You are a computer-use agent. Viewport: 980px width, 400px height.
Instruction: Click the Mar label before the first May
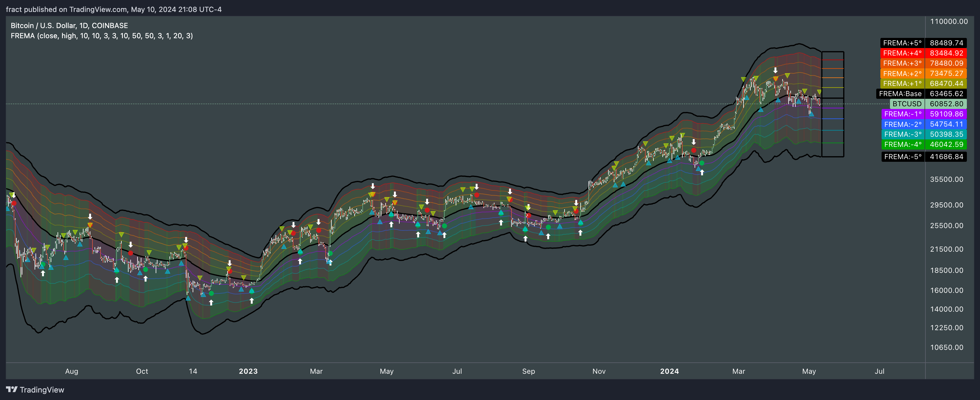[x=316, y=371]
